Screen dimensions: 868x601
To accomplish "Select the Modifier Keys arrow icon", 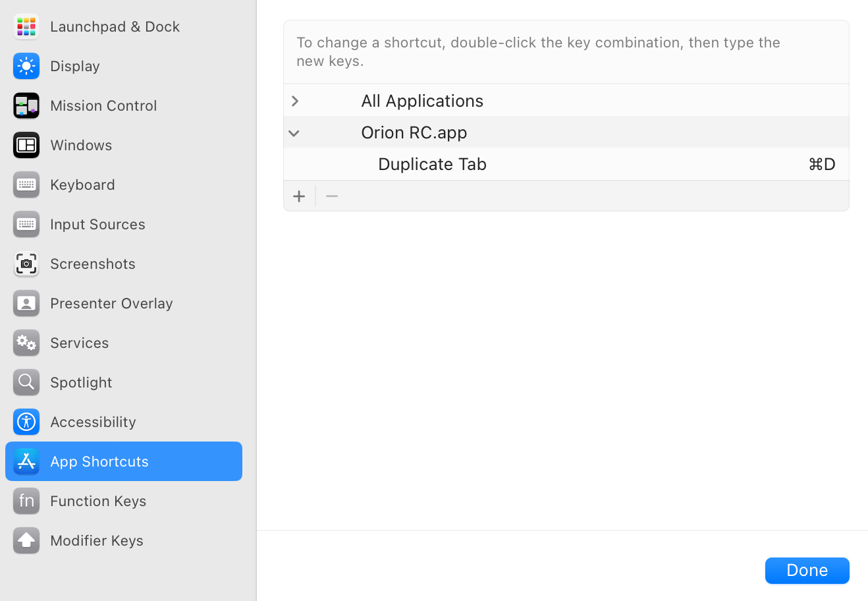I will coord(26,540).
